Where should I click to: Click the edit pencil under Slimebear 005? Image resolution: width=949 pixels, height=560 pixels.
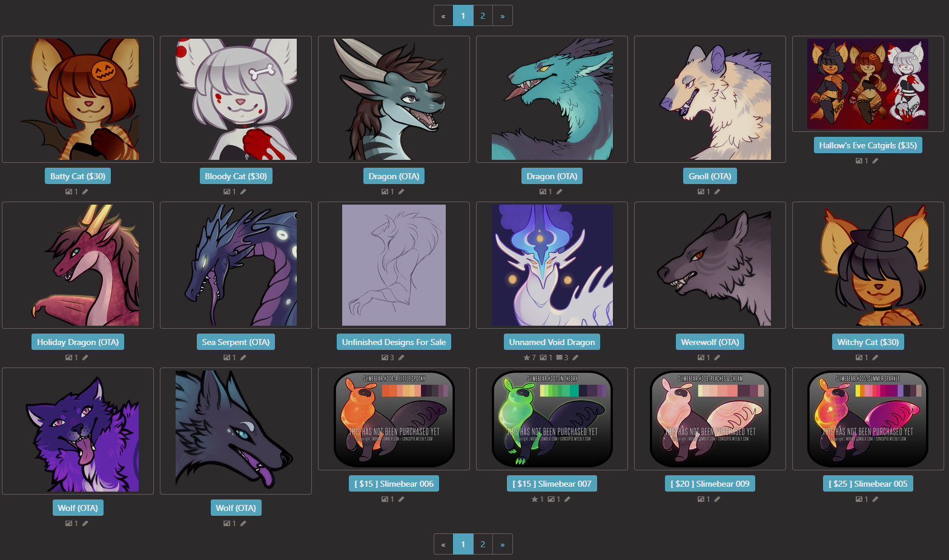click(x=875, y=499)
